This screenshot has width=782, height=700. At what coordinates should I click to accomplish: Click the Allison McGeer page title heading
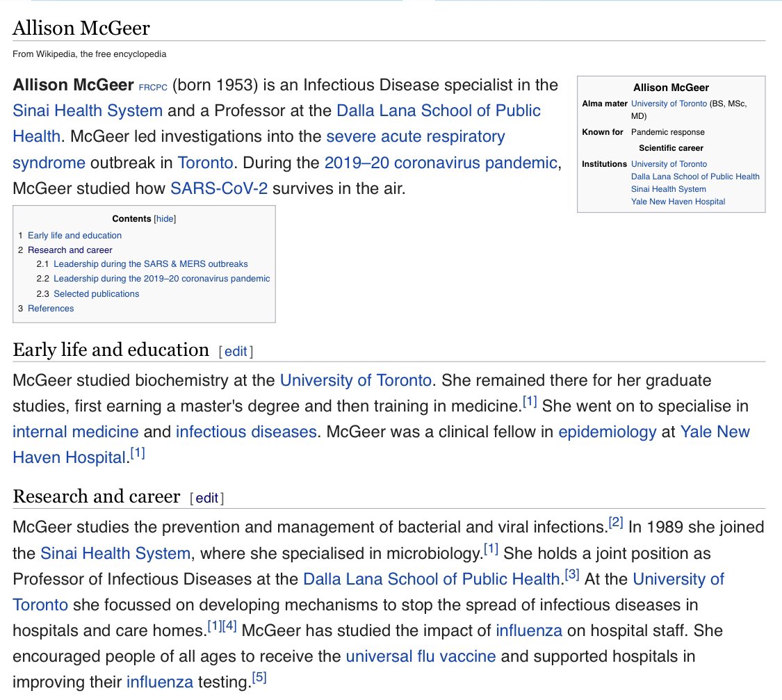tap(81, 28)
